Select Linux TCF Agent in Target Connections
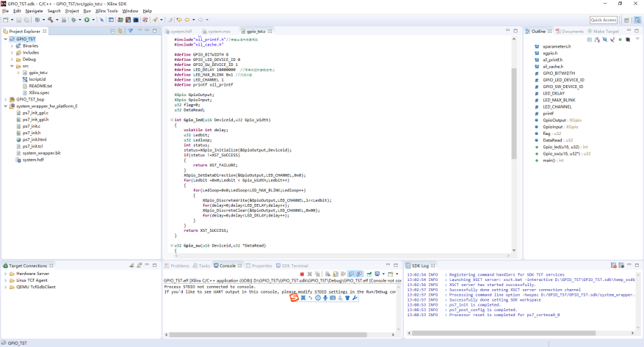 coord(32,280)
